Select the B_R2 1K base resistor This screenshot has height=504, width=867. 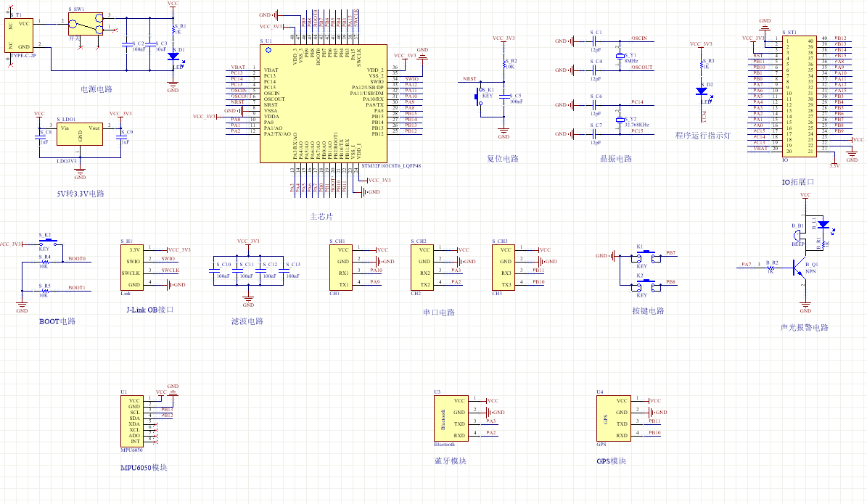coord(771,268)
